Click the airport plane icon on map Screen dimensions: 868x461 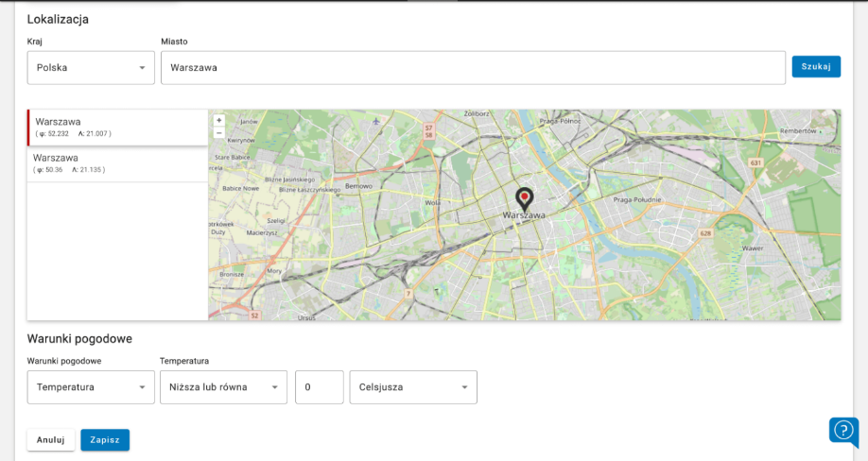coord(376,121)
